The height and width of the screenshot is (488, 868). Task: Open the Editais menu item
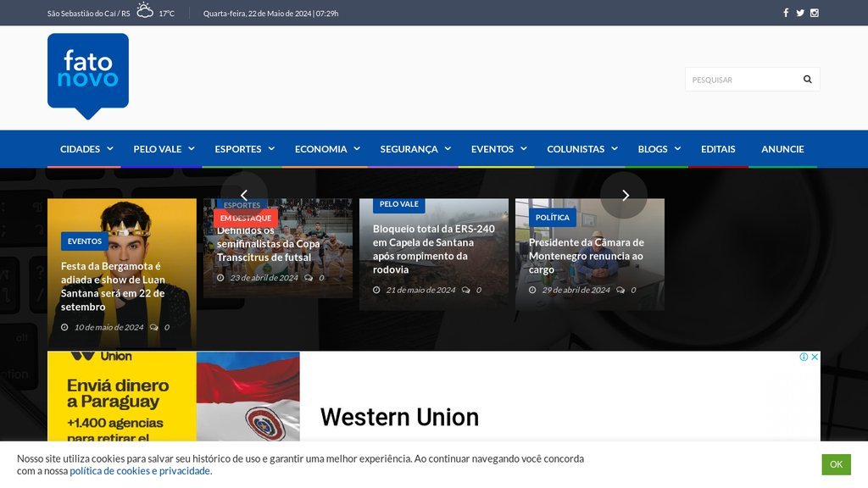[x=718, y=149]
